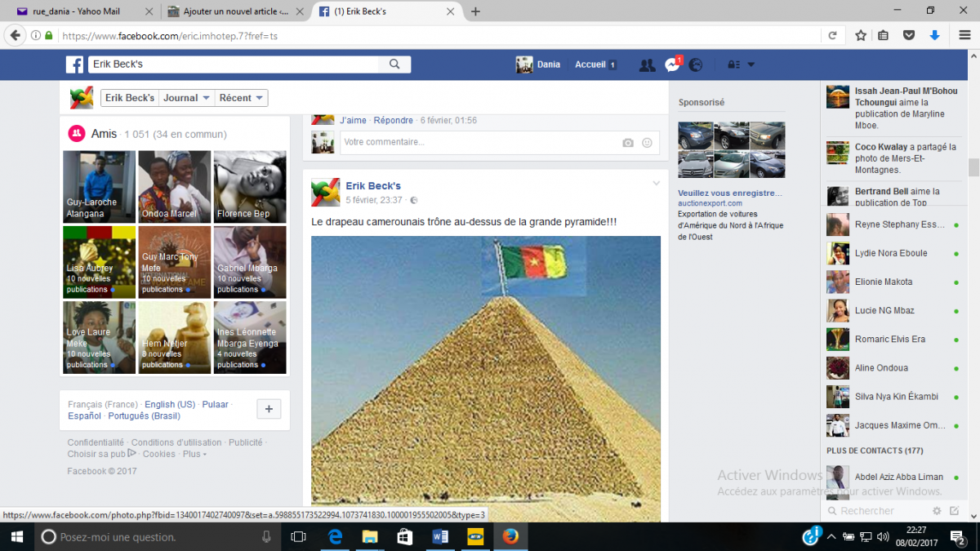
Task: Open the Amis friends list heading
Action: [x=105, y=133]
